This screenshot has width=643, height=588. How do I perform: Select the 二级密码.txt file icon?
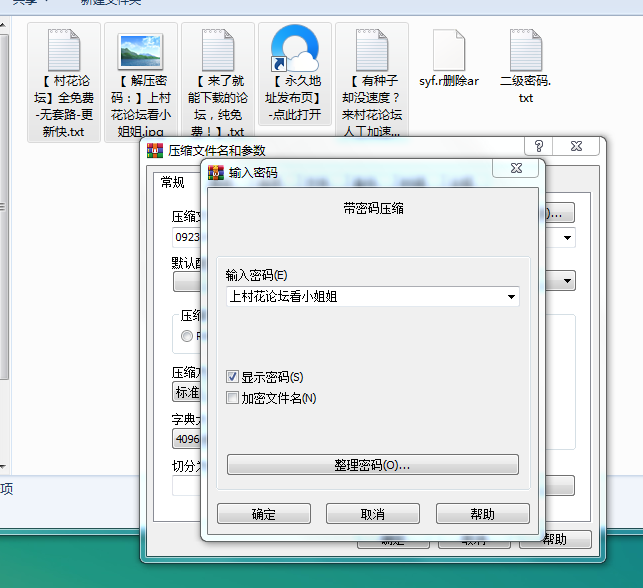point(526,50)
